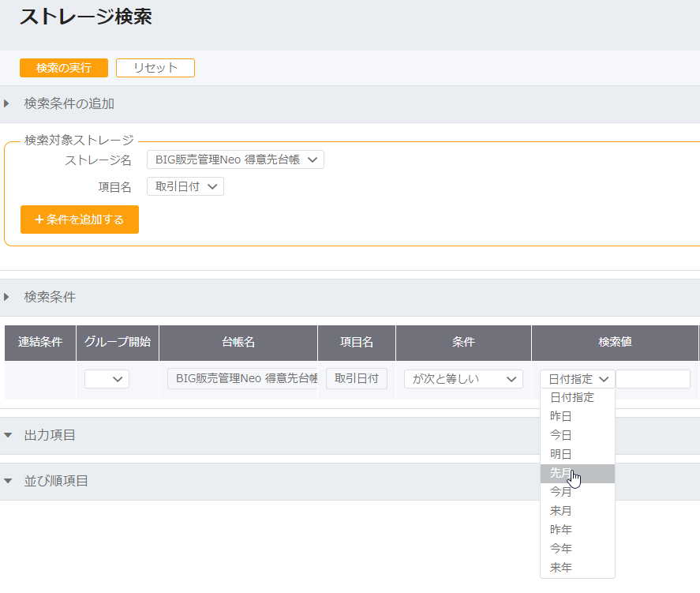Viewport: 700px width, 593px height.
Task: Select 昨日 from the dropdown list
Action: [561, 416]
